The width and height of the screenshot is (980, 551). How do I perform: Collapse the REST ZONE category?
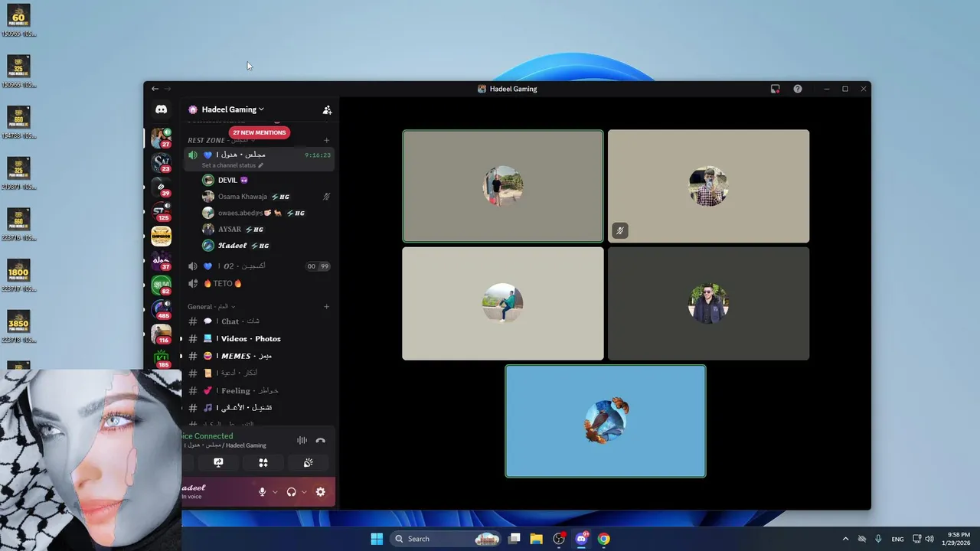(x=220, y=140)
